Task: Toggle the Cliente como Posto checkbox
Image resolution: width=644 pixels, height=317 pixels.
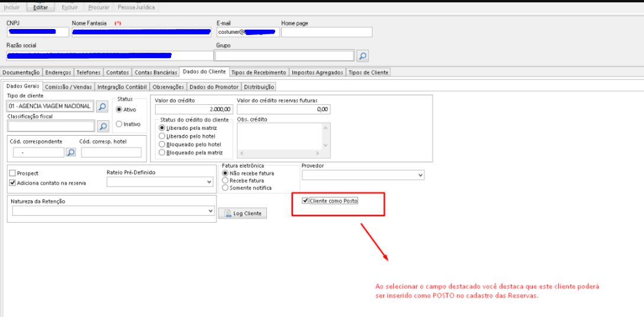Action: (305, 201)
